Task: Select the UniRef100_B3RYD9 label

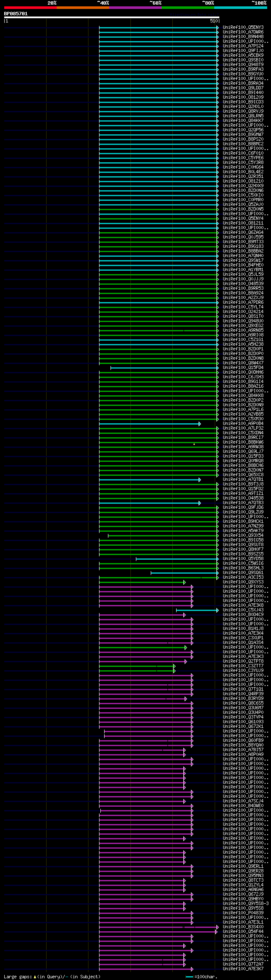Action: point(243,699)
